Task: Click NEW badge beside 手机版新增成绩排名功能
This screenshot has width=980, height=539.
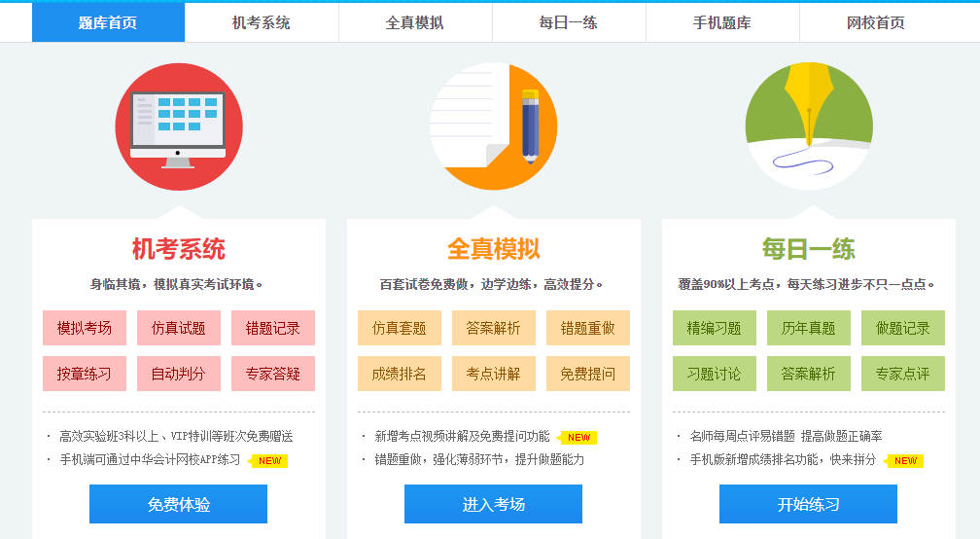Action: pos(905,461)
